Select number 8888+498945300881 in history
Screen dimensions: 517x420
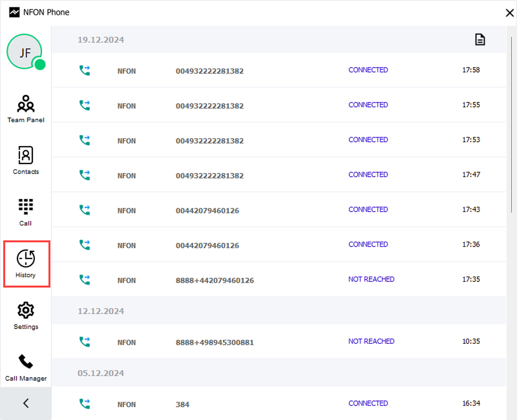click(x=215, y=343)
